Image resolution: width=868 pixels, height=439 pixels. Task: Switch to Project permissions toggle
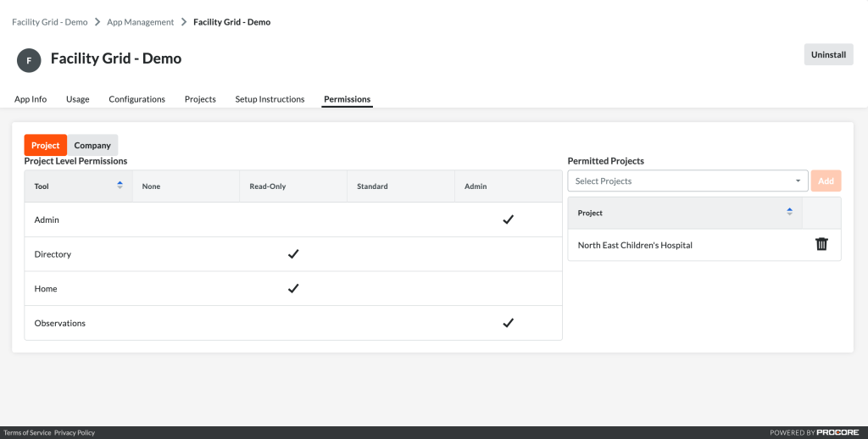click(46, 145)
